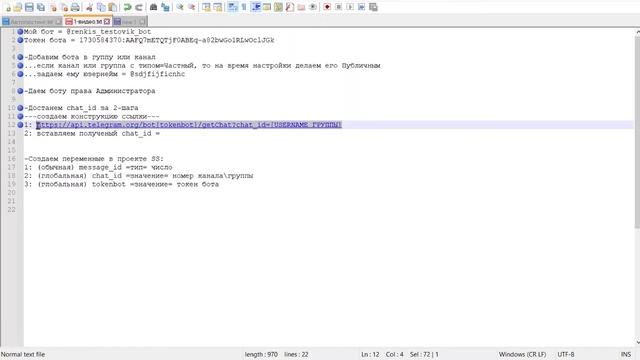Viewport: 640px width, 360px height.
Task: Close the current document via toolbar icon
Action: point(53,7)
